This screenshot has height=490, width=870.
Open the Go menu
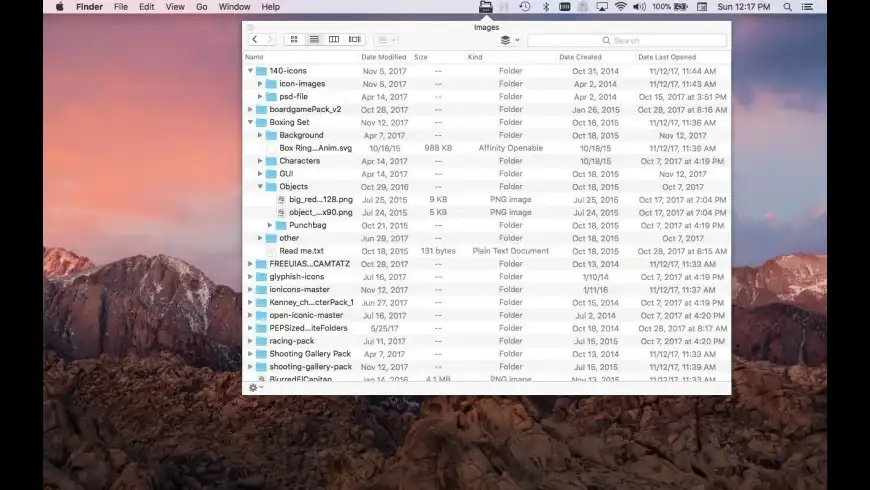(201, 7)
